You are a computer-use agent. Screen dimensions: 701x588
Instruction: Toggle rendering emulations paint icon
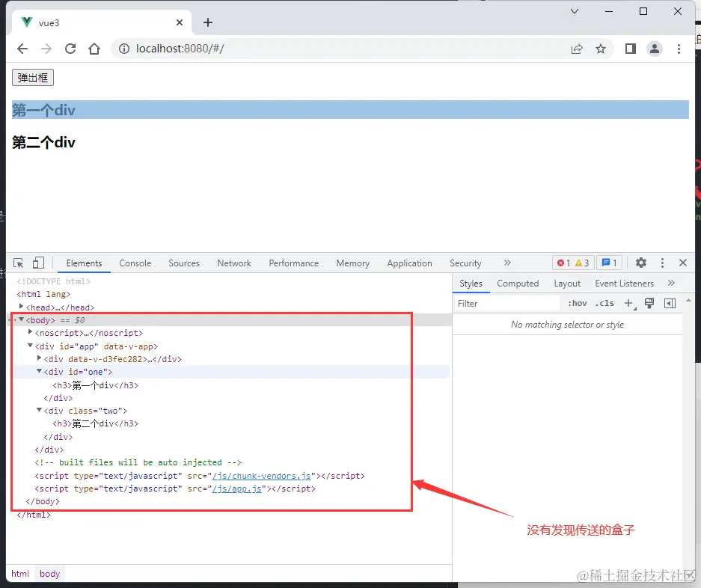[x=649, y=303]
